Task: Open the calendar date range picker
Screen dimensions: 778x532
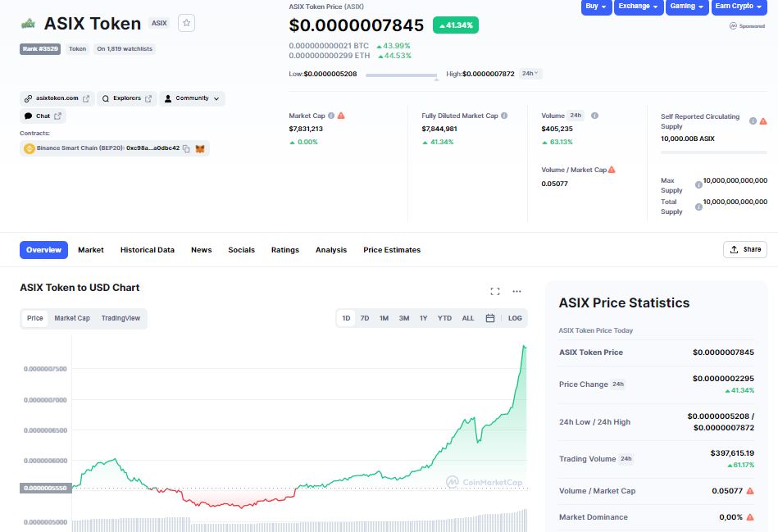Action: click(x=490, y=318)
